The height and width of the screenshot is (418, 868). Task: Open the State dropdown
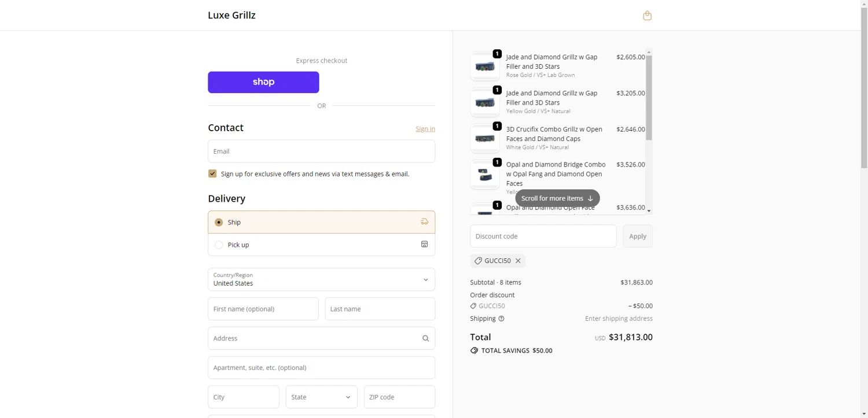coord(321,397)
